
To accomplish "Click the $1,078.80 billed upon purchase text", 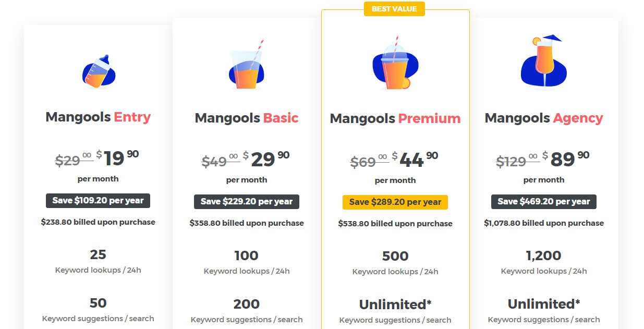I will (543, 223).
